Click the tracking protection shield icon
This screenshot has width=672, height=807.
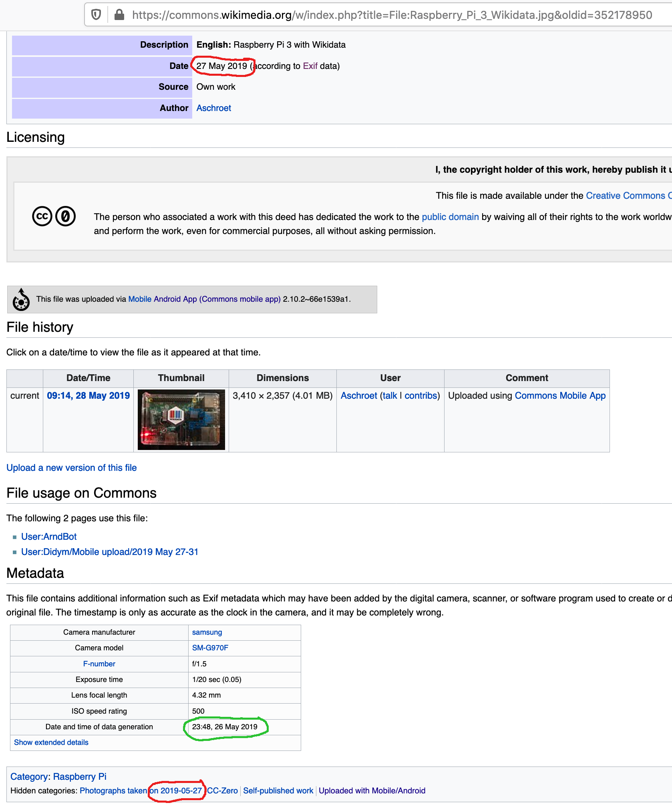click(x=96, y=15)
